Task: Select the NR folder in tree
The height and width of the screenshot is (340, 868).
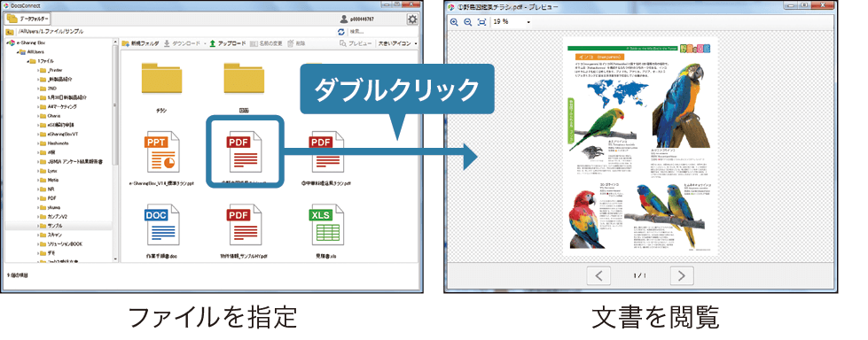Action: [48, 189]
